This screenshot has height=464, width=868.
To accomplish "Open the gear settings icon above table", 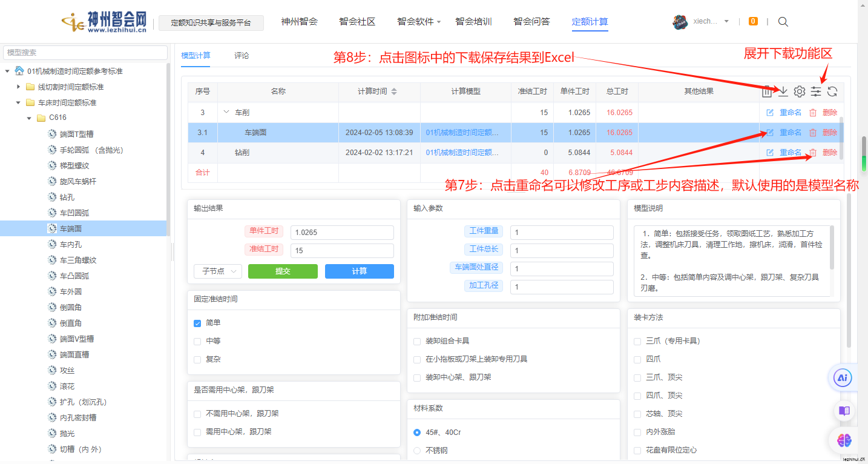I will tap(799, 91).
